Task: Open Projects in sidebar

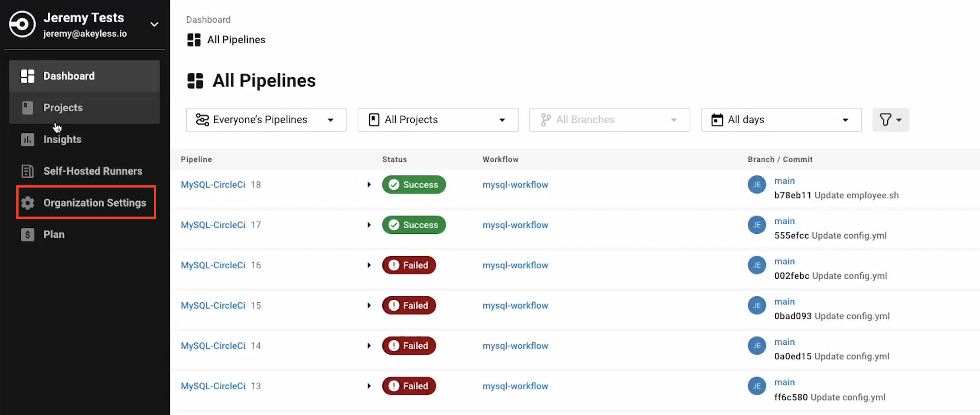Action: tap(84, 108)
